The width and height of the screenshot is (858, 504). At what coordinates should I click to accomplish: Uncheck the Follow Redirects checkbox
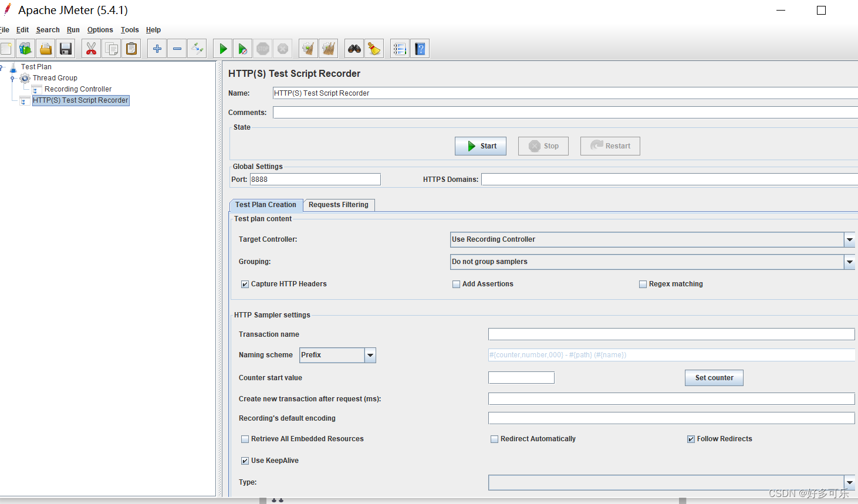[x=691, y=439]
